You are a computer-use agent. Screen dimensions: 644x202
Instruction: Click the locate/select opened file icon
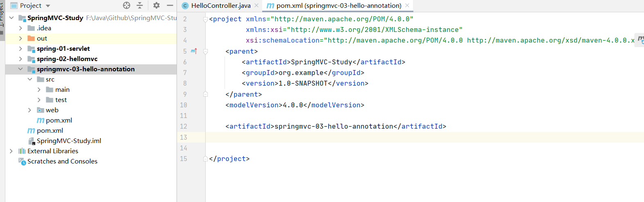[127, 5]
